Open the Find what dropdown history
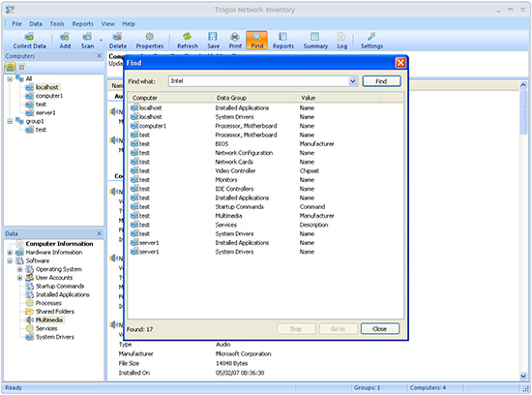The width and height of the screenshot is (532, 395). pyautogui.click(x=352, y=81)
